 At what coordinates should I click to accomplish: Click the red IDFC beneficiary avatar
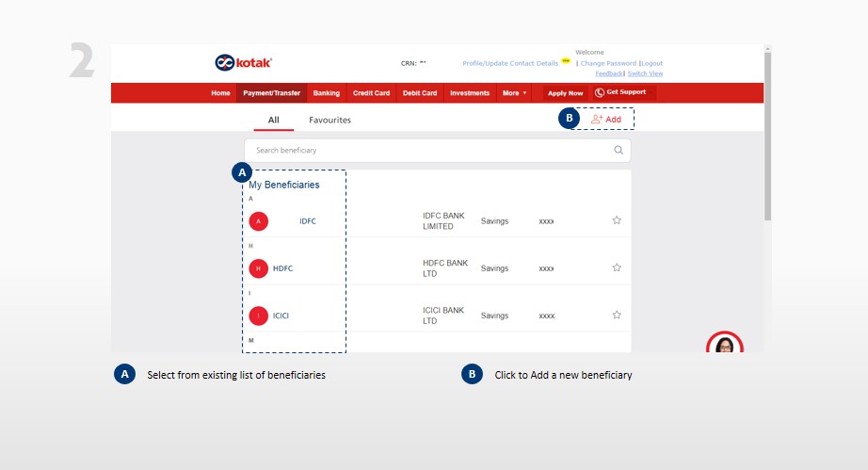pos(259,221)
